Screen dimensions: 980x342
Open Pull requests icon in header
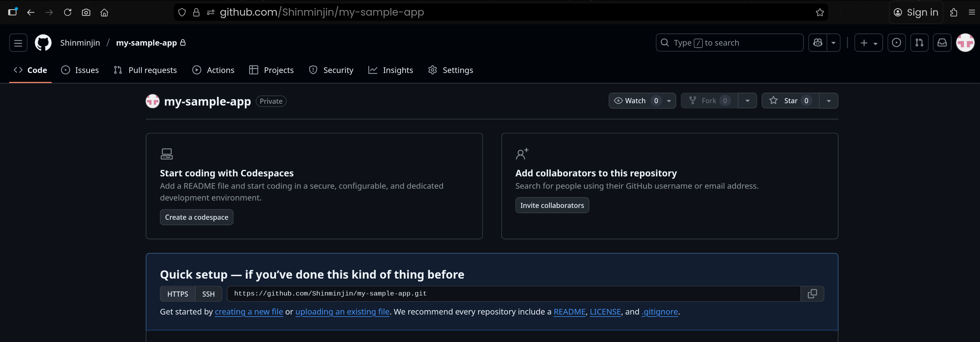919,43
